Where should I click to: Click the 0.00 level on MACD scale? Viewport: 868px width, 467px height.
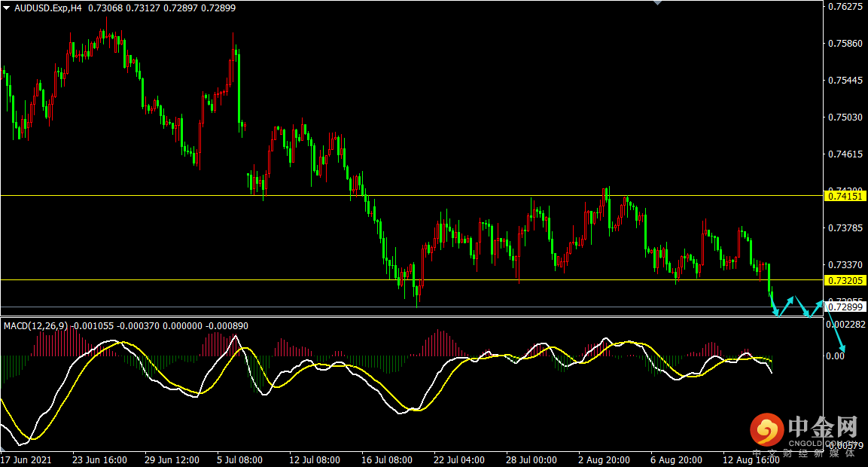(x=836, y=356)
